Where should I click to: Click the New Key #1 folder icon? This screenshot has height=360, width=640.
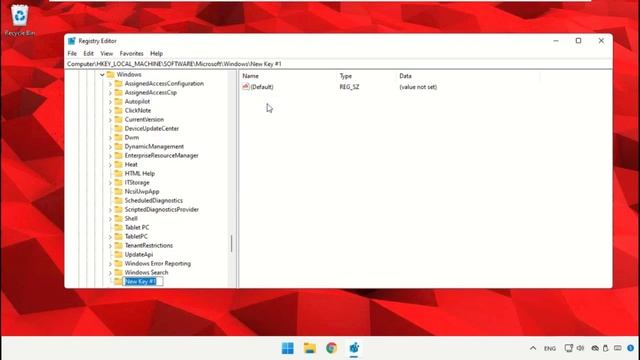118,281
